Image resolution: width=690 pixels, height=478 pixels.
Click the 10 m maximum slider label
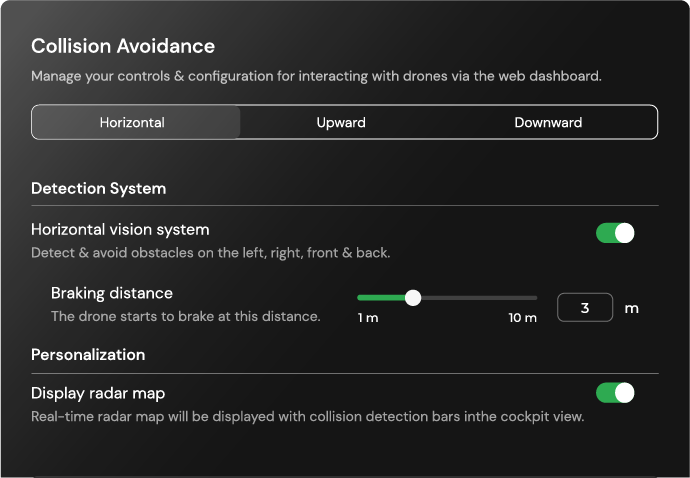coord(523,318)
